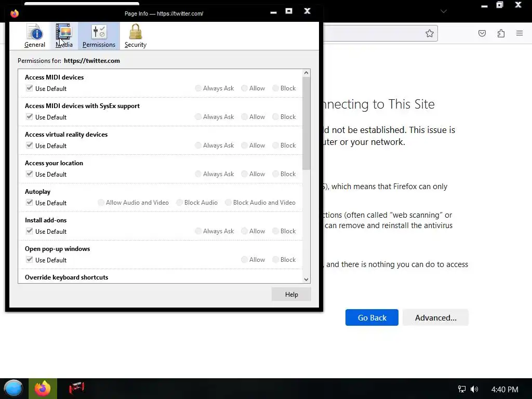Viewport: 532px width, 399px height.
Task: Open Save to Pocket in Firefox toolbar
Action: [482, 33]
